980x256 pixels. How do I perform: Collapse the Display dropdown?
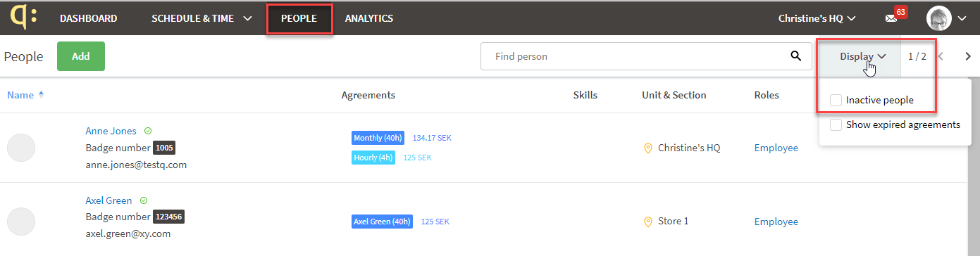pos(862,56)
